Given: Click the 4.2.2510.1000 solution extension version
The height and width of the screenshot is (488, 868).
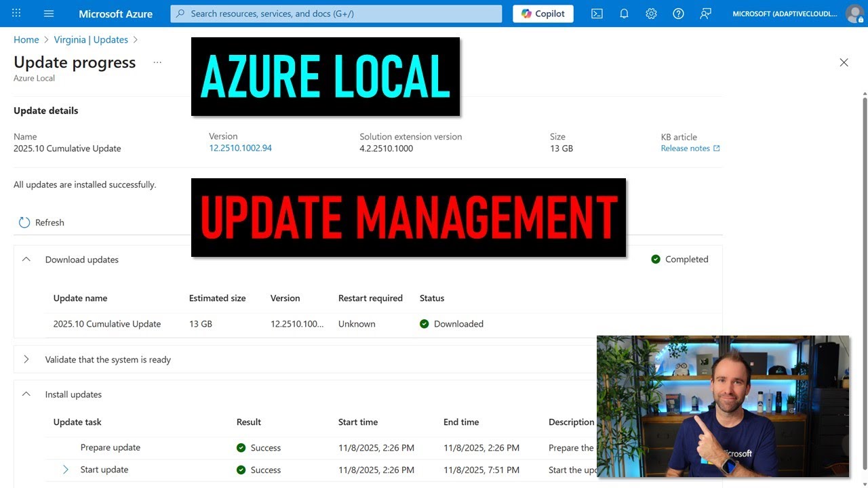Looking at the screenshot, I should pos(387,148).
